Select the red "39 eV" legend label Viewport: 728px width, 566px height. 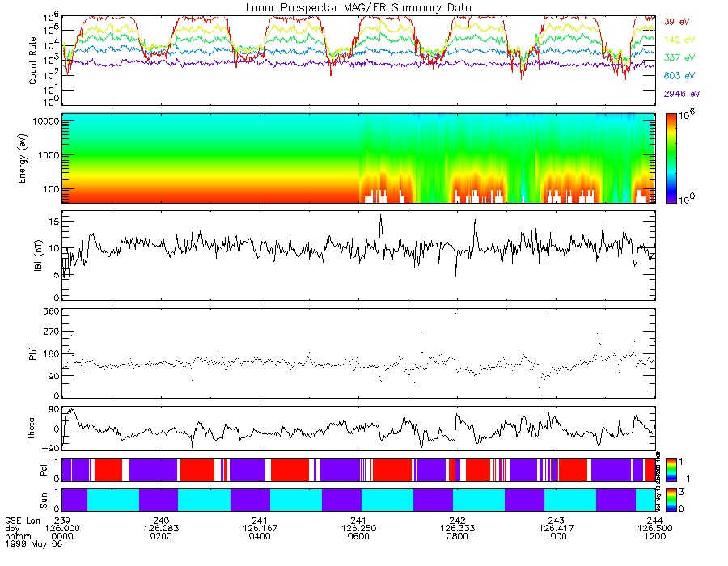click(676, 22)
